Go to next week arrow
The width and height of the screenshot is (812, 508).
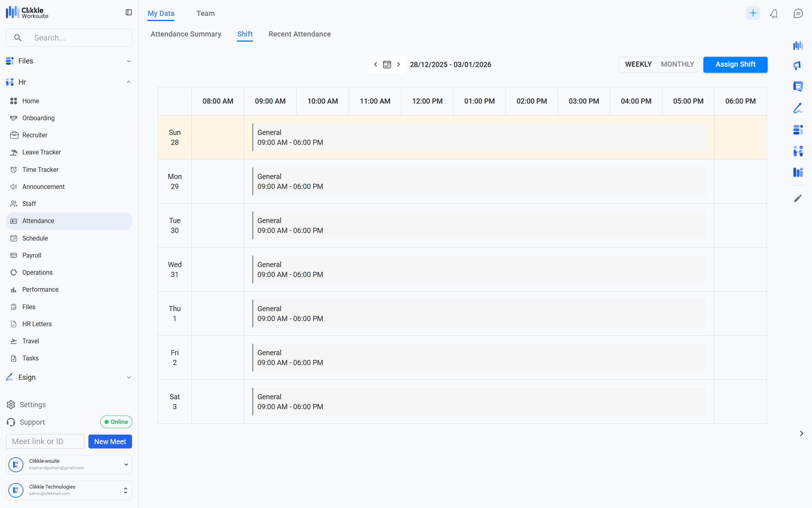[398, 65]
